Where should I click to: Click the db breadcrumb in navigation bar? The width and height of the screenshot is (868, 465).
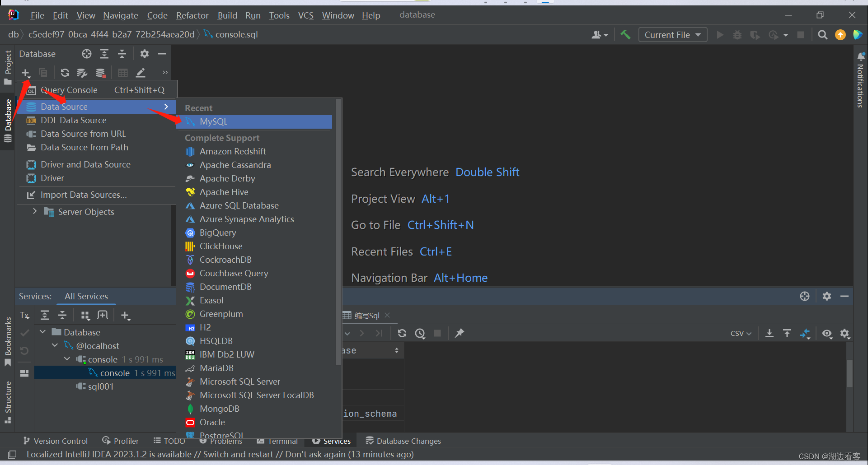[x=14, y=34]
